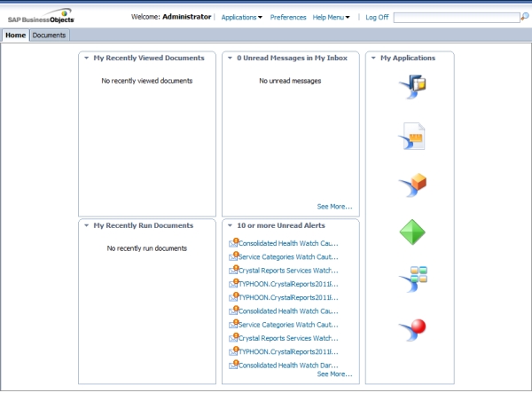Viewport: 532px width, 393px height.
Task: Launch the document with ruler application icon
Action: click(x=413, y=136)
